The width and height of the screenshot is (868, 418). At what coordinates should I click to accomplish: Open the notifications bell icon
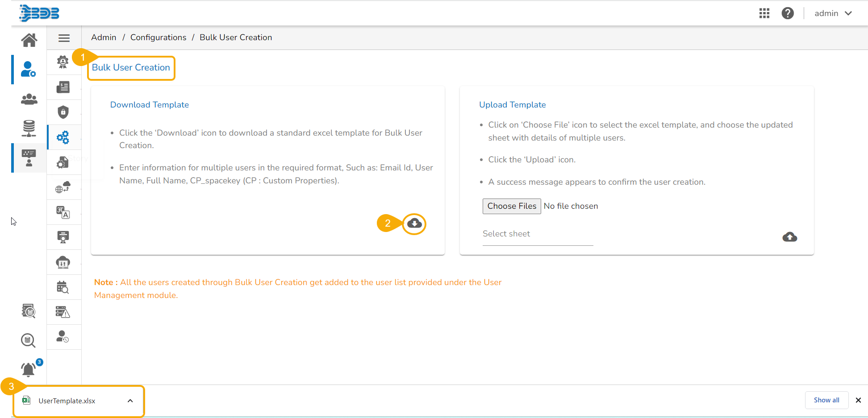29,369
